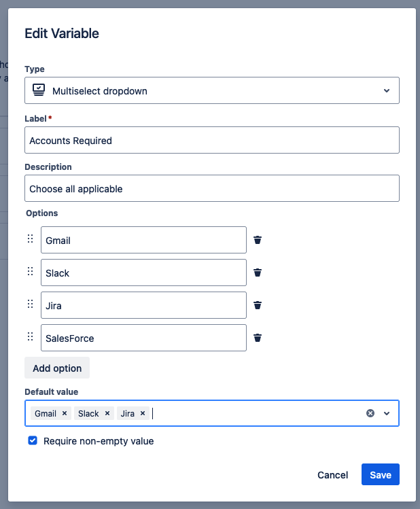Remove Jira tag from default value
Image resolution: width=420 pixels, height=509 pixels.
pyautogui.click(x=143, y=413)
